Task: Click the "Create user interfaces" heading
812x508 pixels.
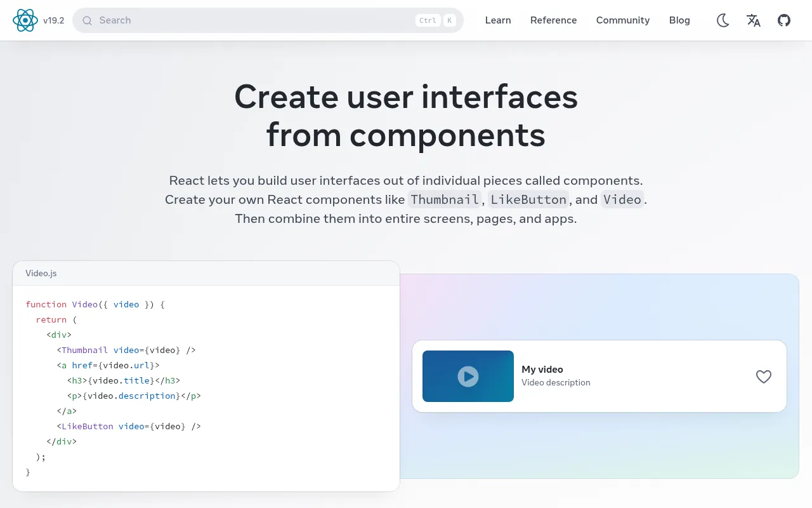Action: (406, 97)
